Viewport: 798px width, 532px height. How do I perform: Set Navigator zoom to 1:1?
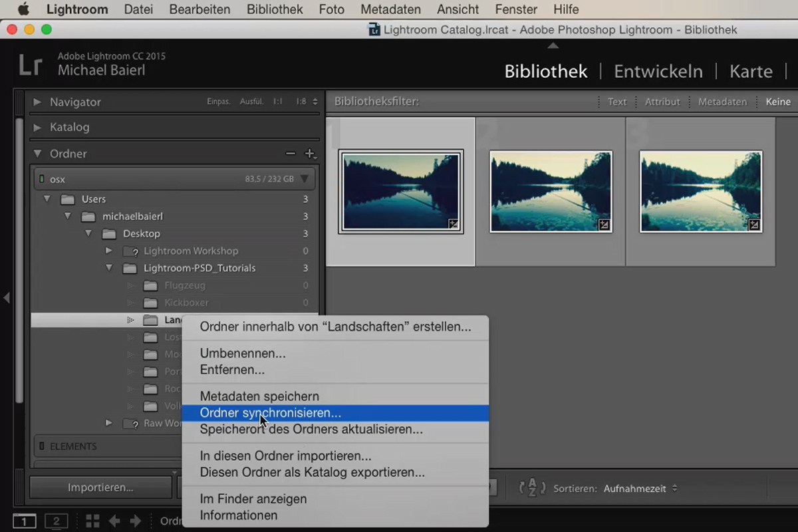(x=277, y=102)
